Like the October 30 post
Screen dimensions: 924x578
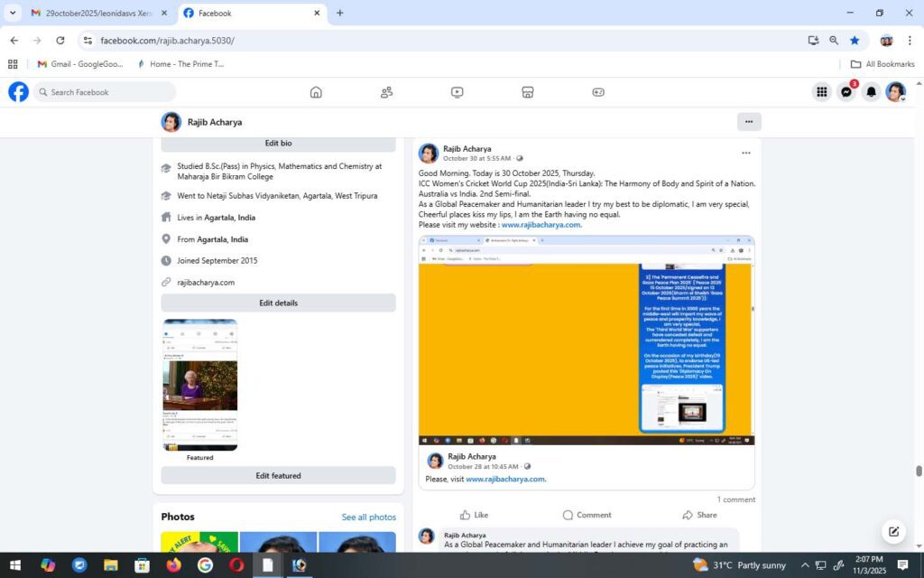[x=474, y=515]
